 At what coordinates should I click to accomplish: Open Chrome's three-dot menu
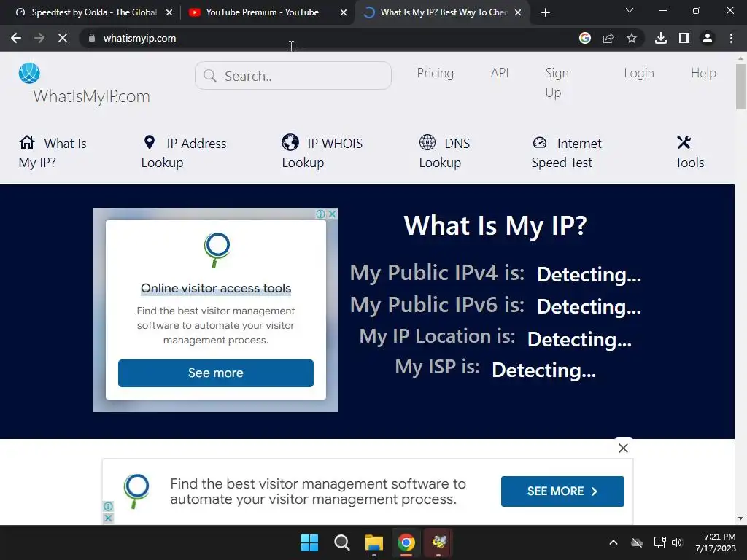coord(731,38)
